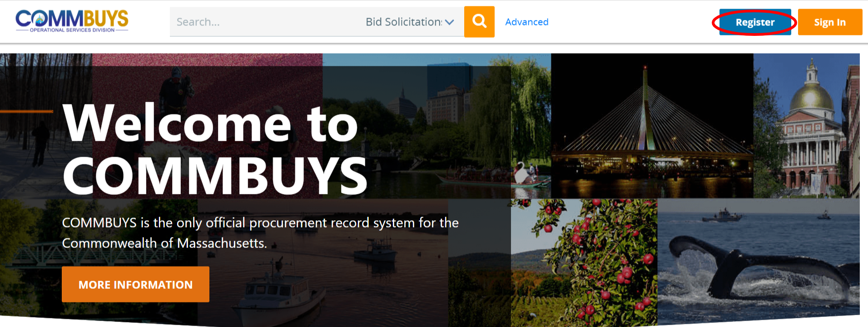Click the orange magnifying glass search icon

(x=479, y=22)
